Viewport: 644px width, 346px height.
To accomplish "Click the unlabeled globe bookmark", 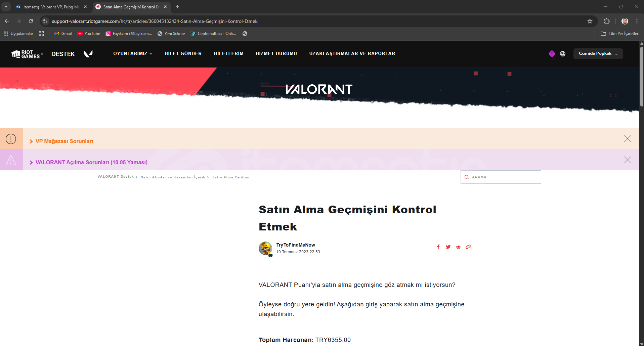I will pyautogui.click(x=245, y=34).
